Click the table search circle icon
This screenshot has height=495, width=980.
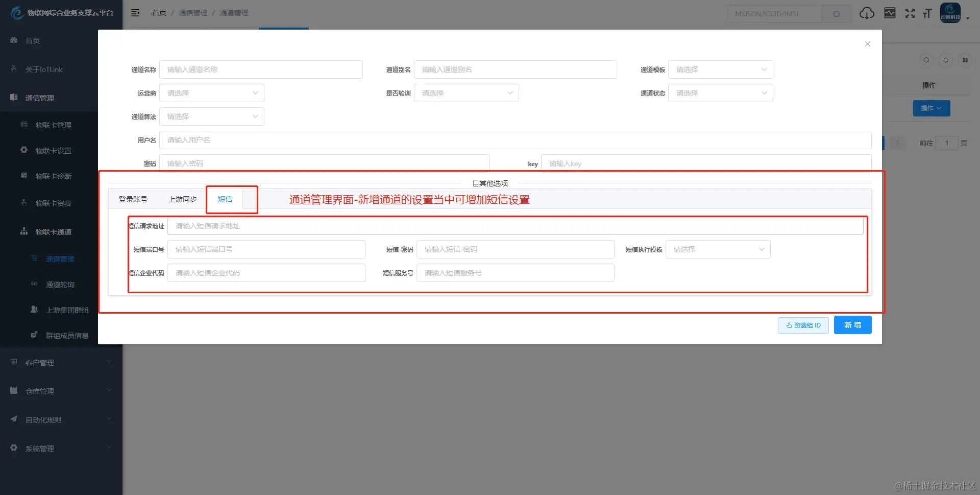(x=926, y=60)
